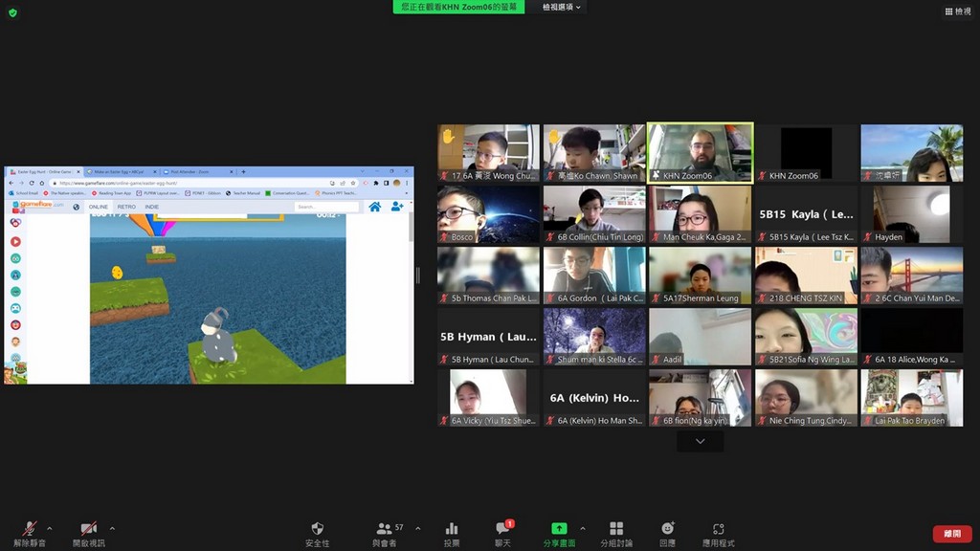Screen dimensions: 980x551
Task: Select Shum man ki Stella video tile
Action: pyautogui.click(x=593, y=336)
